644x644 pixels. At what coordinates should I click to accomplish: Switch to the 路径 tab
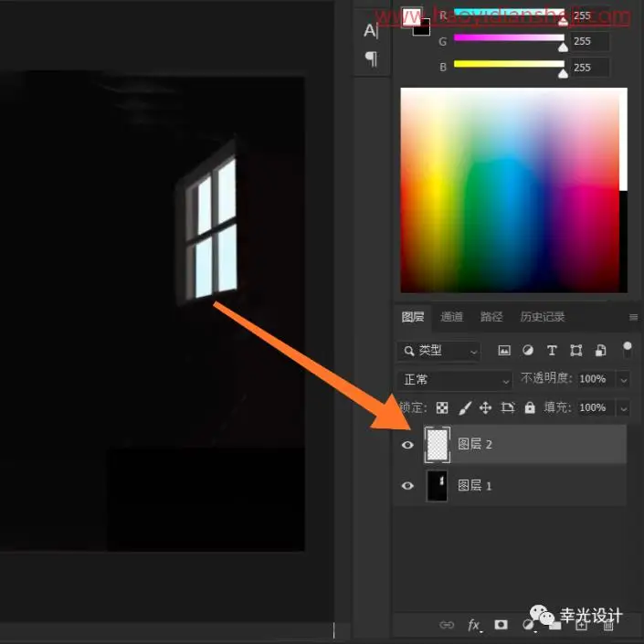491,317
